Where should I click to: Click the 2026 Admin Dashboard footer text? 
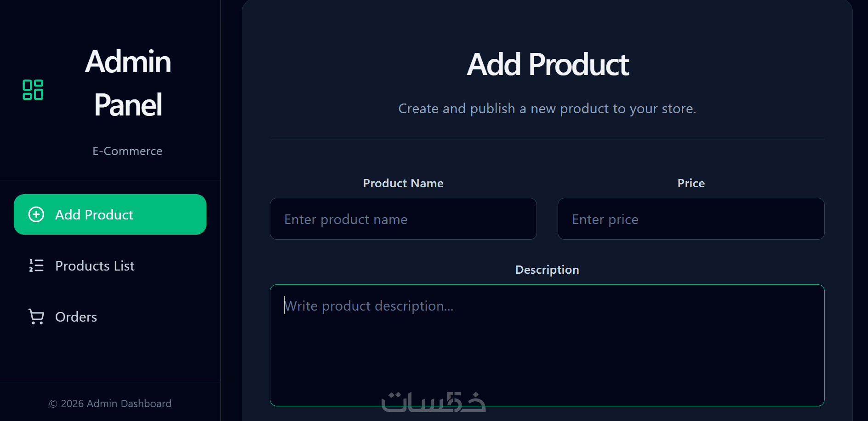point(116,404)
